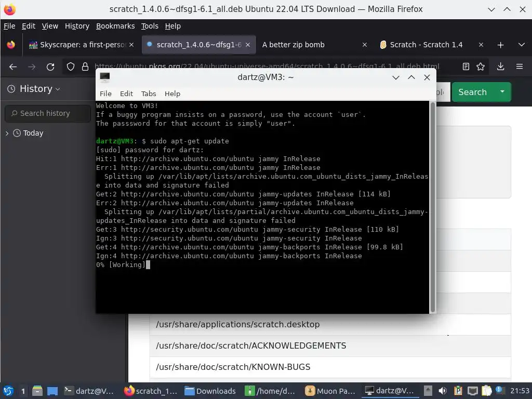Open Firefox File menu
This screenshot has width=532, height=399.
pyautogui.click(x=9, y=26)
